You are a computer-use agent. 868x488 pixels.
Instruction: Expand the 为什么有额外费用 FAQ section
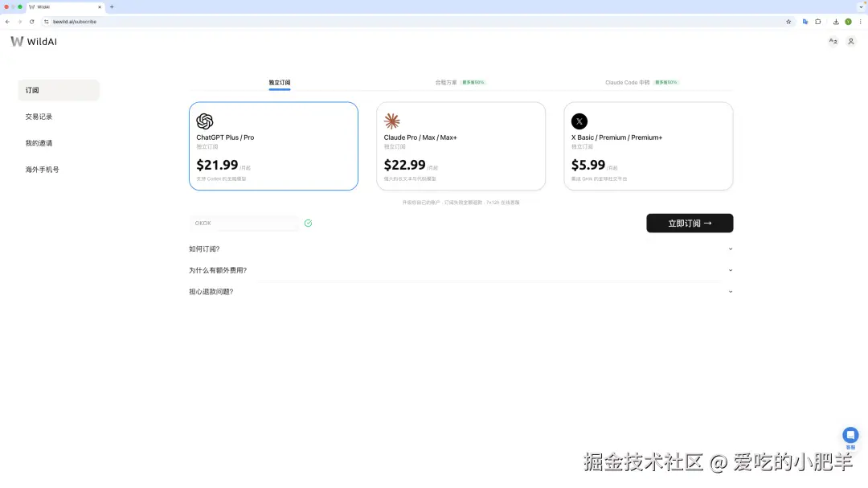pyautogui.click(x=217, y=270)
